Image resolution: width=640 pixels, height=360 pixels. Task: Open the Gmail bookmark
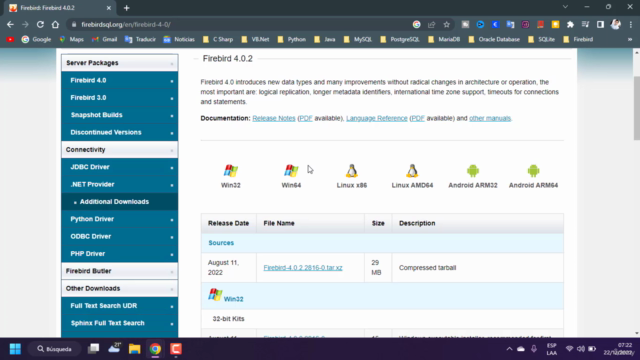[104, 39]
